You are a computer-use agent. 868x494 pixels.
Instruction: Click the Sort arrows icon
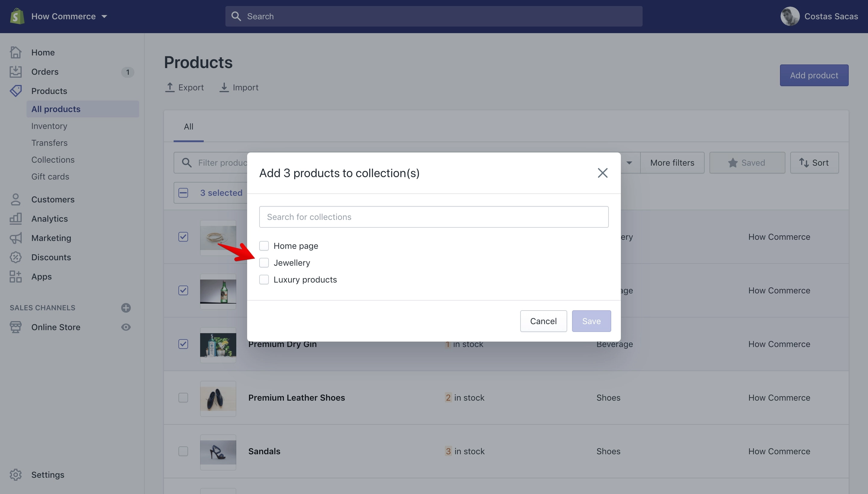804,163
